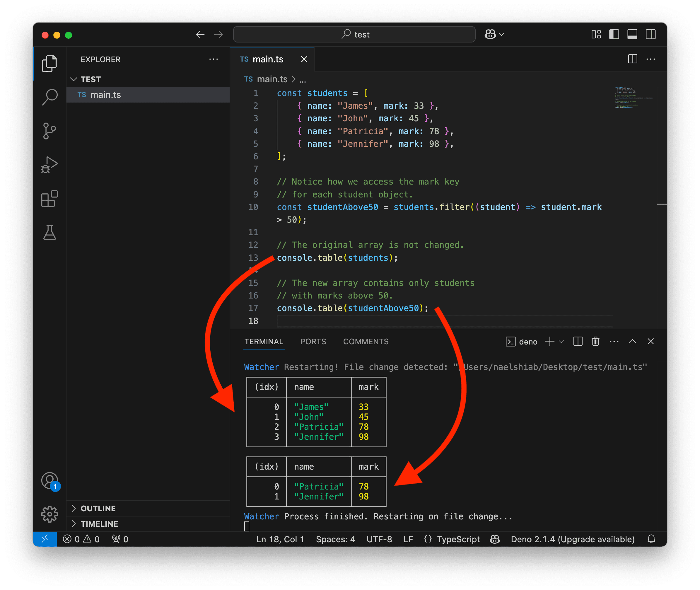
Task: Toggle the panel visibility in title bar
Action: [632, 34]
